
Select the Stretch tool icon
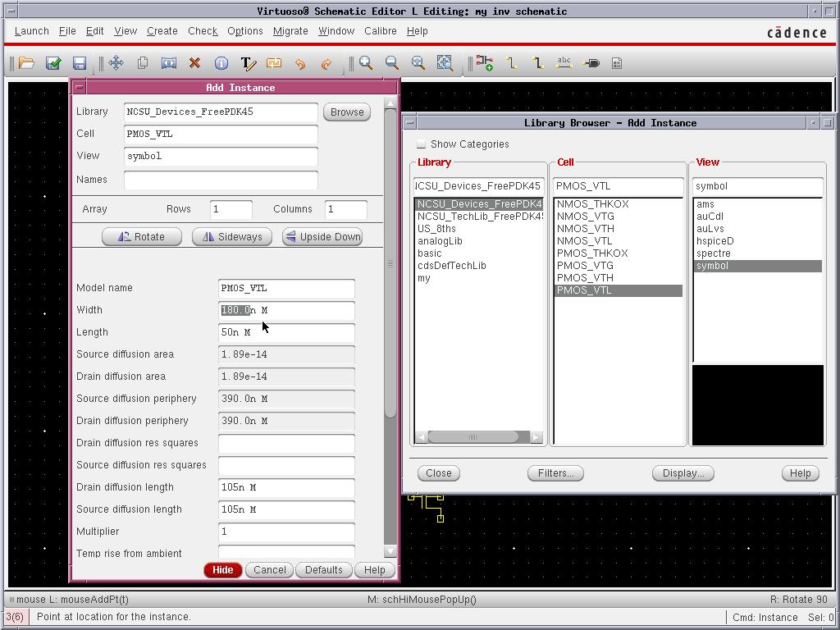click(169, 63)
